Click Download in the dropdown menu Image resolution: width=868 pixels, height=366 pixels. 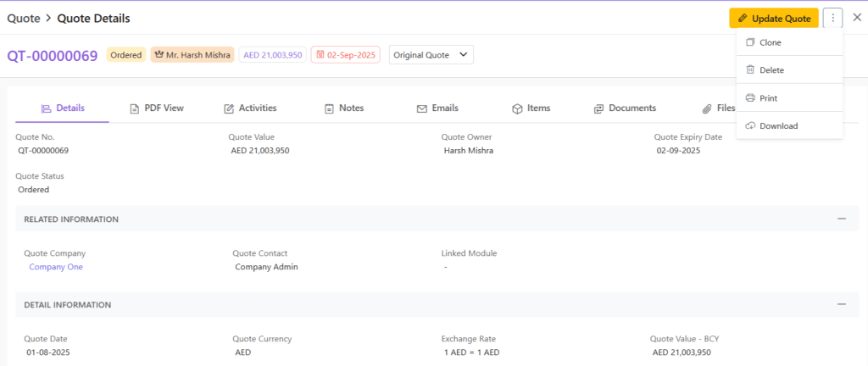[x=778, y=126]
